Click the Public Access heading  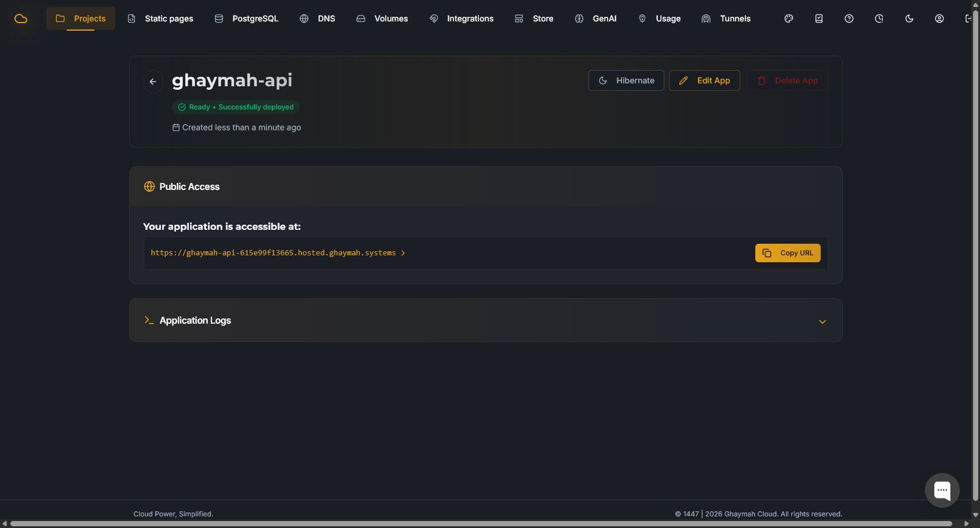pyautogui.click(x=189, y=186)
